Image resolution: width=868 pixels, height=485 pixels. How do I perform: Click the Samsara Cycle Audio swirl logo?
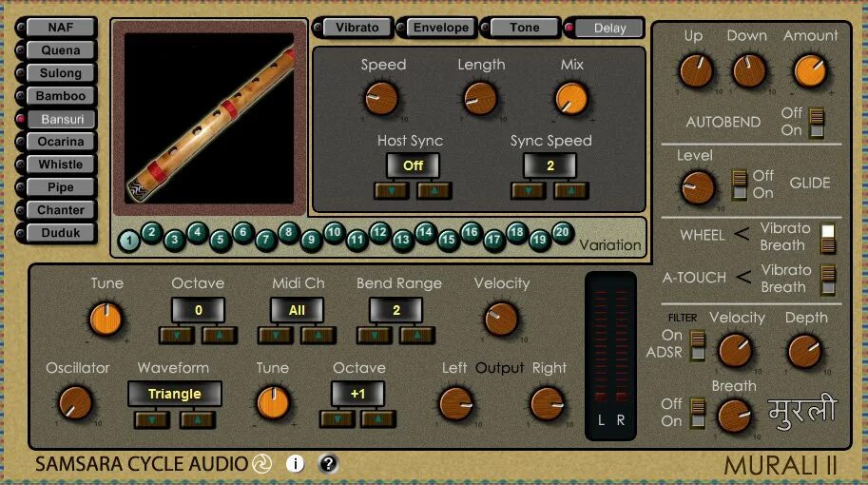[262, 463]
